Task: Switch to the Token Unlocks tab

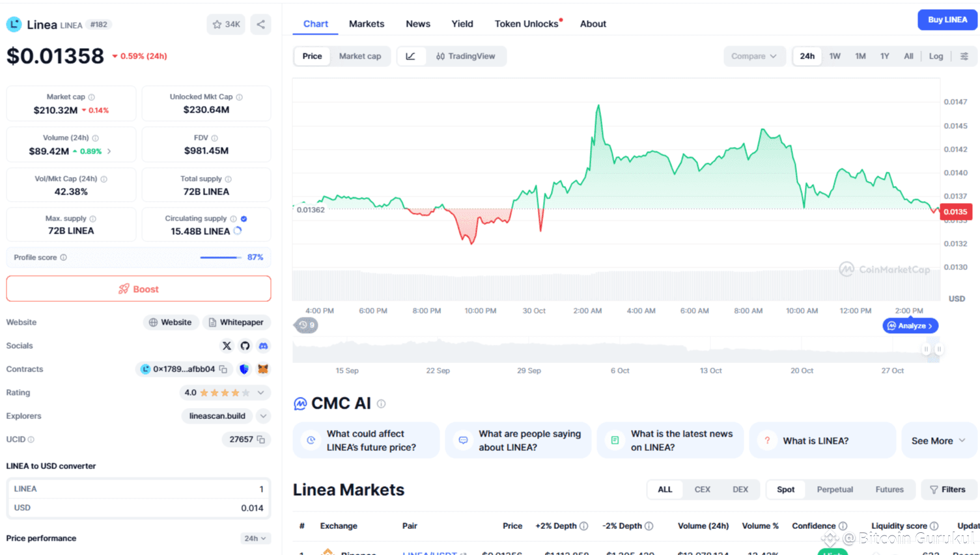Action: click(x=526, y=24)
